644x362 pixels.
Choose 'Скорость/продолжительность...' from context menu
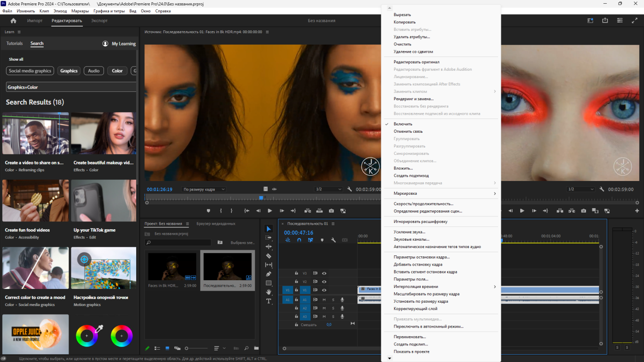(423, 204)
